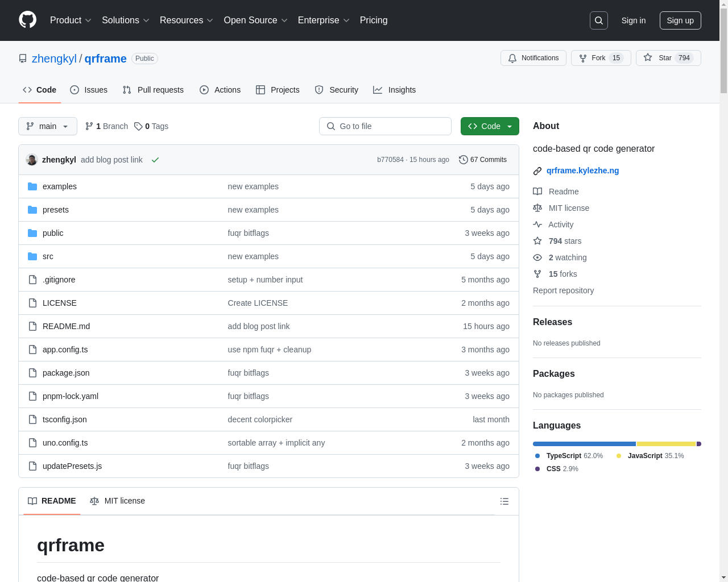
Task: Open the updatePresets.js file
Action: pos(72,466)
